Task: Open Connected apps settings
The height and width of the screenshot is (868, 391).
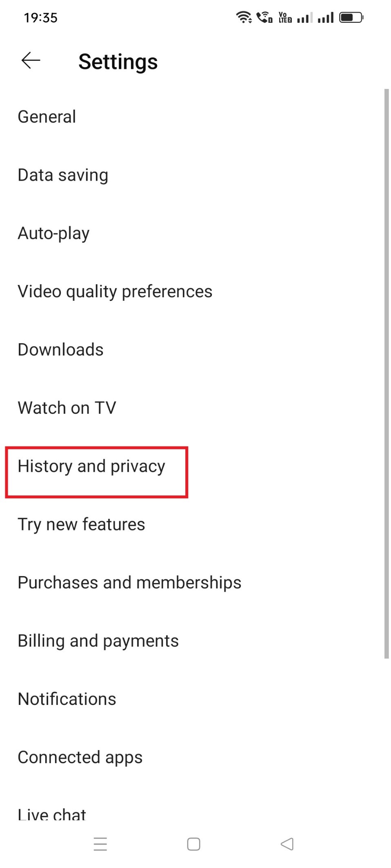Action: pyautogui.click(x=80, y=758)
